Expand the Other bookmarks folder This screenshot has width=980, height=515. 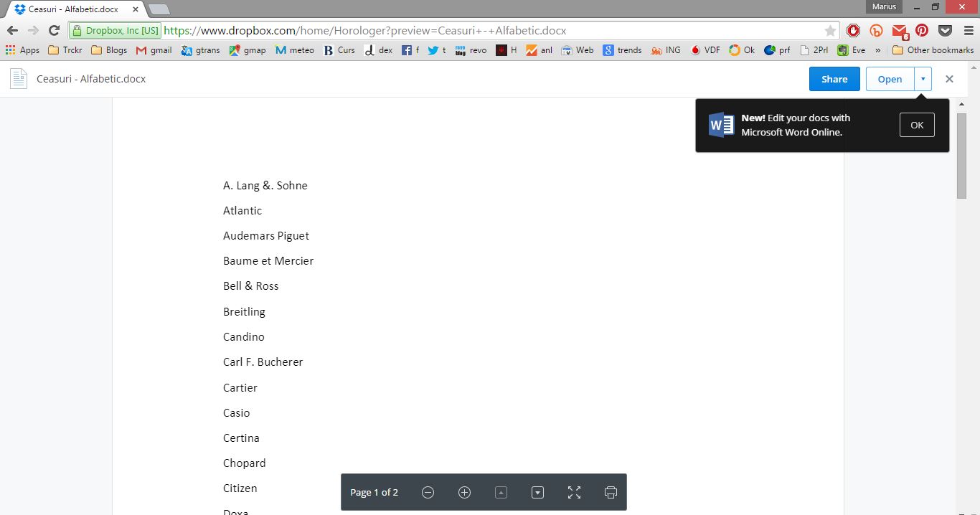click(933, 50)
